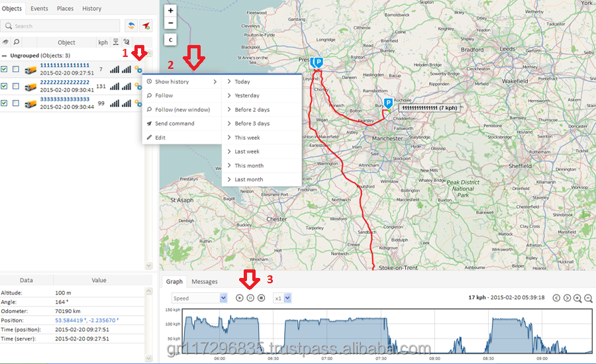This screenshot has width=596, height=364.
Task: Click the reload objects icon beside search
Action: click(131, 26)
